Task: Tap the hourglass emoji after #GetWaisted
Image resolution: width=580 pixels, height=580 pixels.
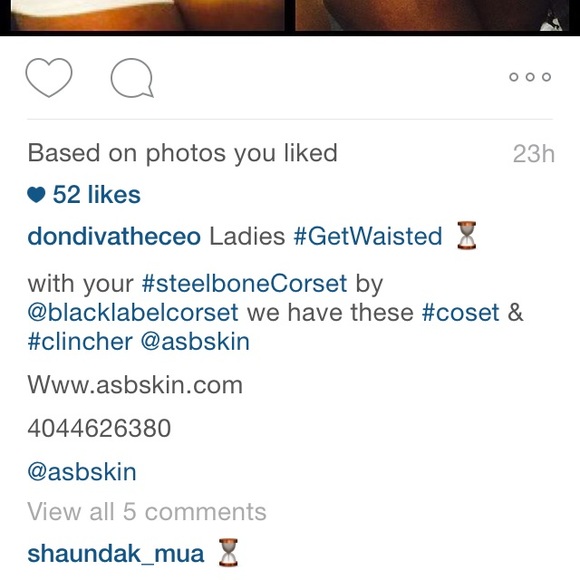Action: [x=466, y=235]
